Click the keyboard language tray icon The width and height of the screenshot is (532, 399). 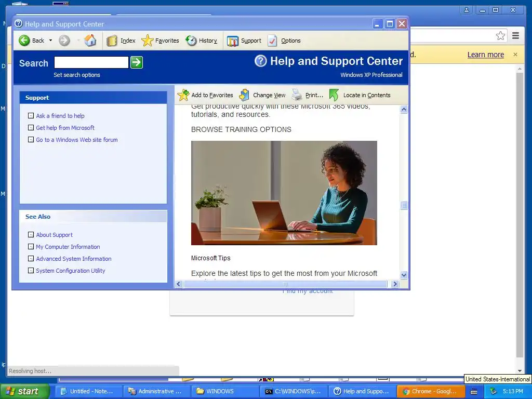[x=474, y=392]
